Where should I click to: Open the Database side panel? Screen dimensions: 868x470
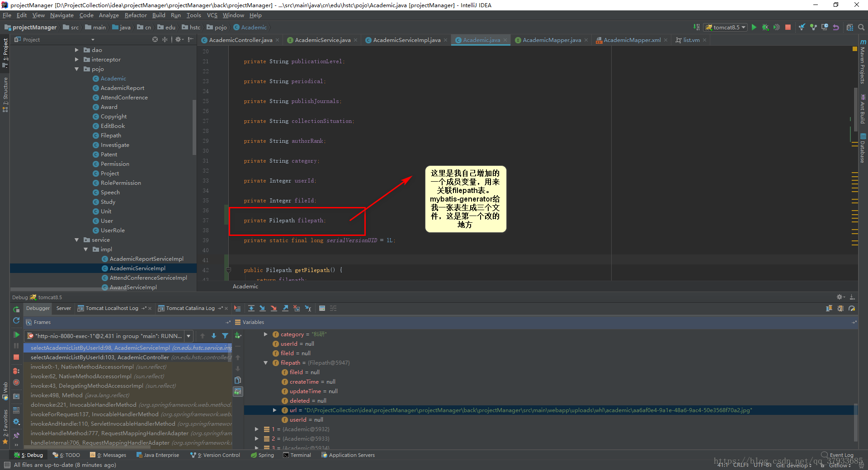863,148
